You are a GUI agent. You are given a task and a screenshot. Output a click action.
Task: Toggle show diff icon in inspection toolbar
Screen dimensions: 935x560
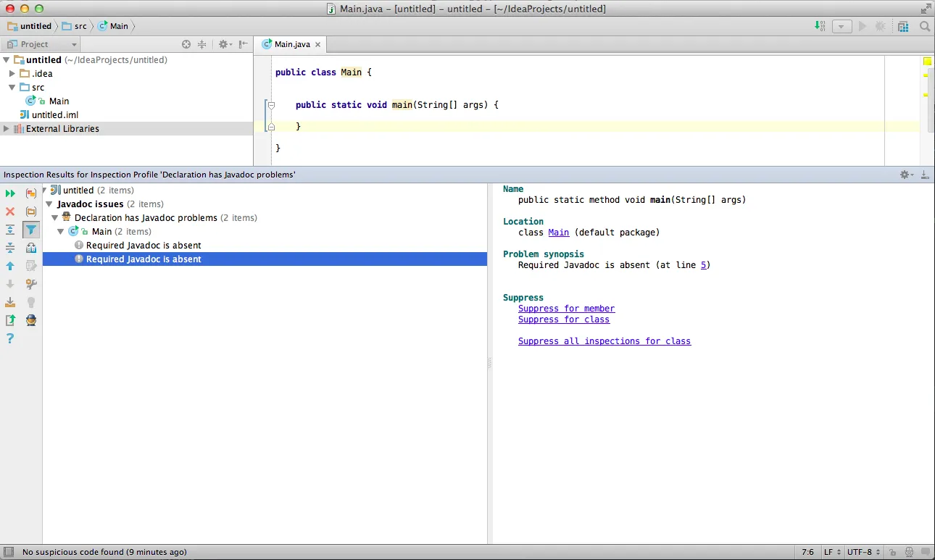pyautogui.click(x=31, y=248)
